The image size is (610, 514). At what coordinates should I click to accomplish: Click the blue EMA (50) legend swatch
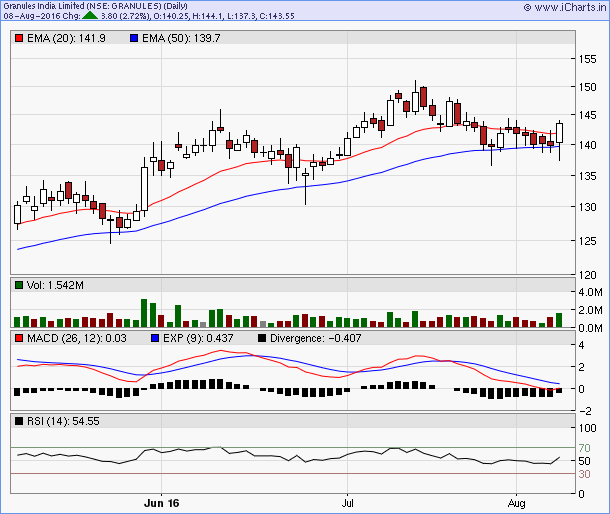click(134, 38)
